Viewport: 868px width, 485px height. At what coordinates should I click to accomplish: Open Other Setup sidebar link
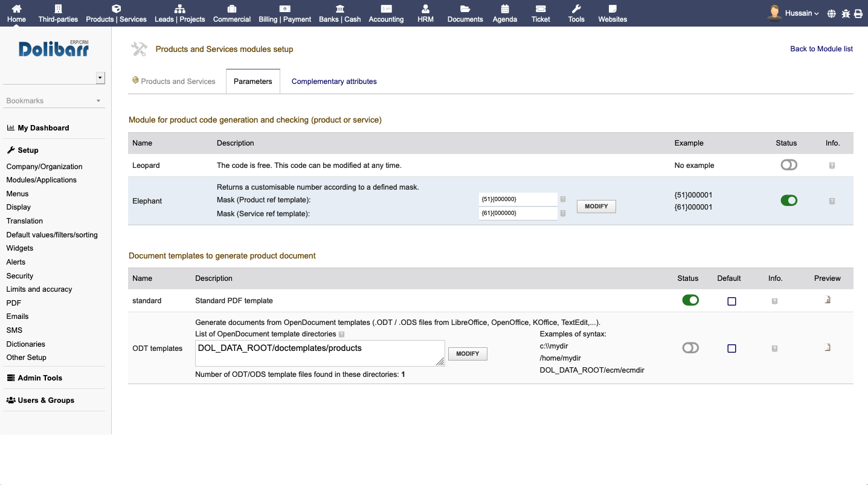point(26,358)
